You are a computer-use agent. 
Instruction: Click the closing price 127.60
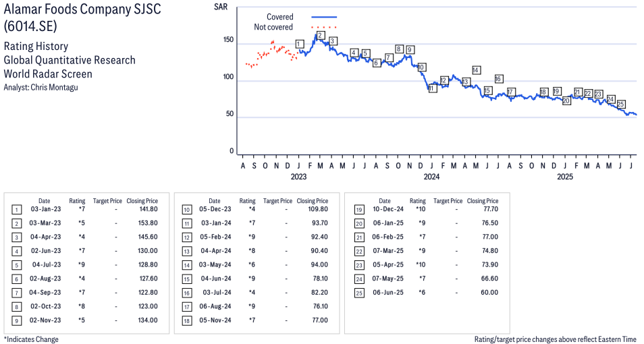pyautogui.click(x=149, y=279)
